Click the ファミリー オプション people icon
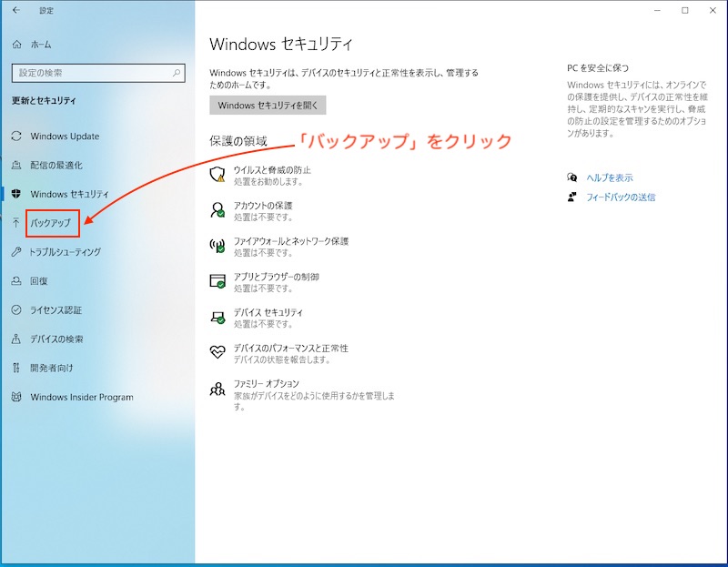This screenshot has height=567, width=728. (x=217, y=390)
